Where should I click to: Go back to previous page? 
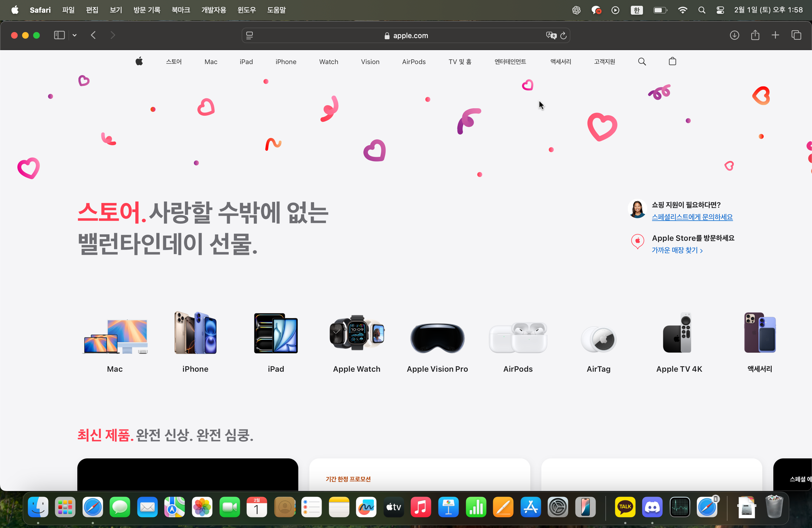click(x=93, y=35)
